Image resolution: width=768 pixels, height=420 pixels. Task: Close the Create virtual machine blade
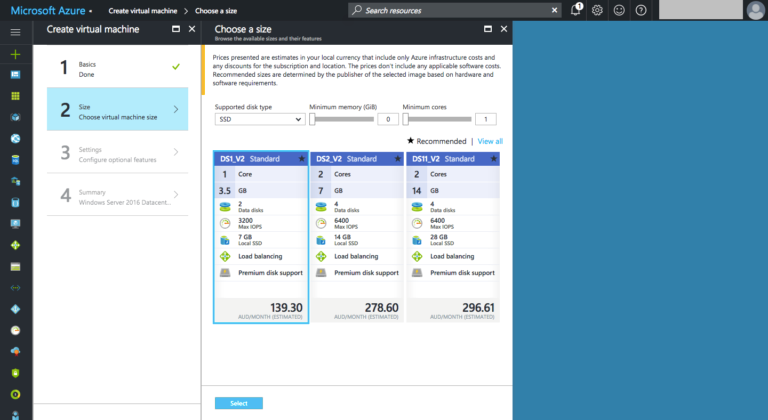point(192,29)
